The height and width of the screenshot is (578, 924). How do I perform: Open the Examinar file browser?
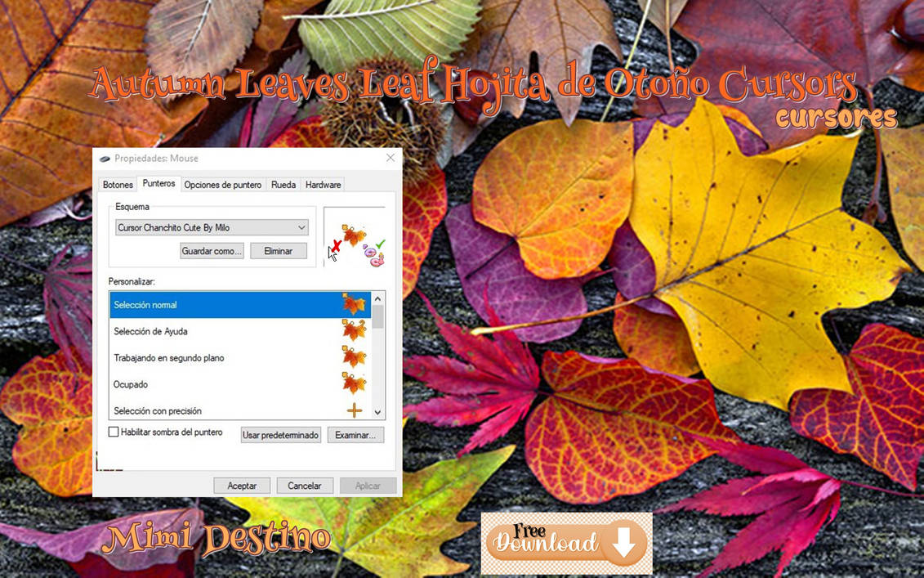[355, 434]
